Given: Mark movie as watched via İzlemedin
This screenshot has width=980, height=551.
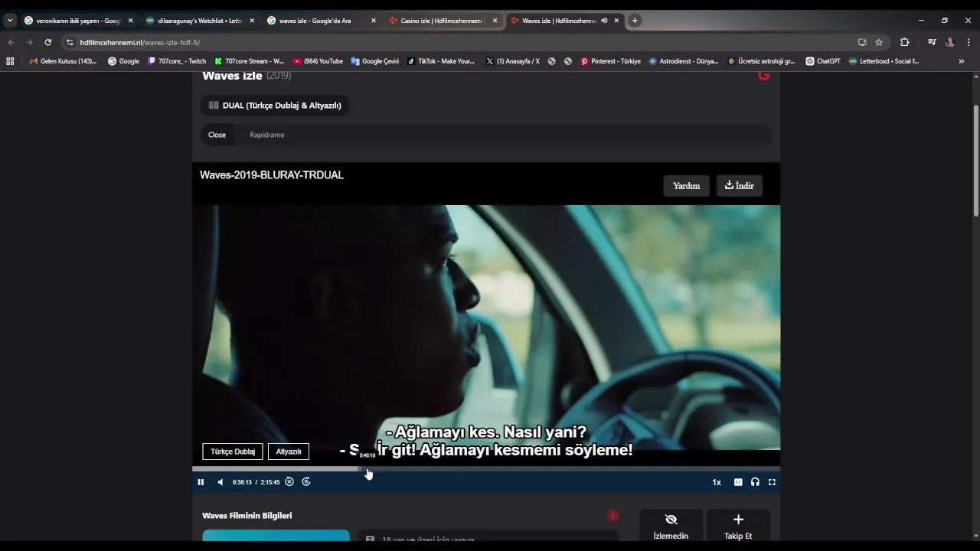Looking at the screenshot, I should click(x=671, y=527).
